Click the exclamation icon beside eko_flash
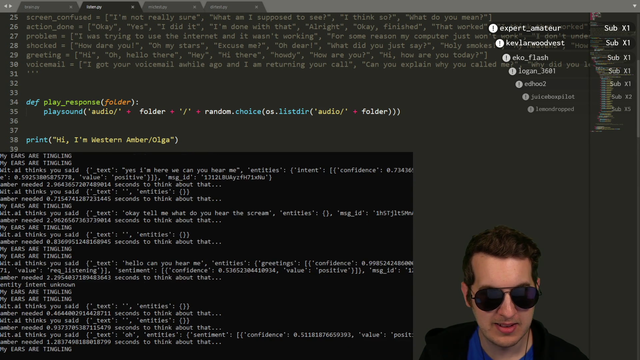 point(506,58)
